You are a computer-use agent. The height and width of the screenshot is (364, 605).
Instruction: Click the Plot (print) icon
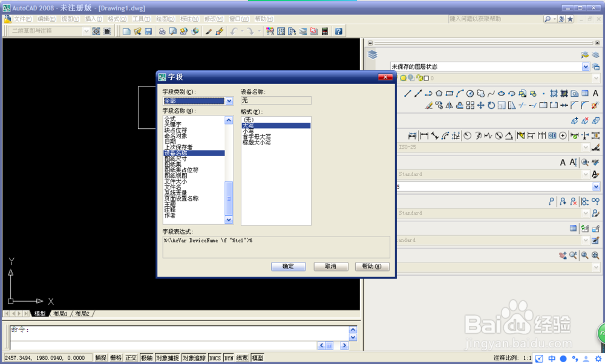pos(162,31)
